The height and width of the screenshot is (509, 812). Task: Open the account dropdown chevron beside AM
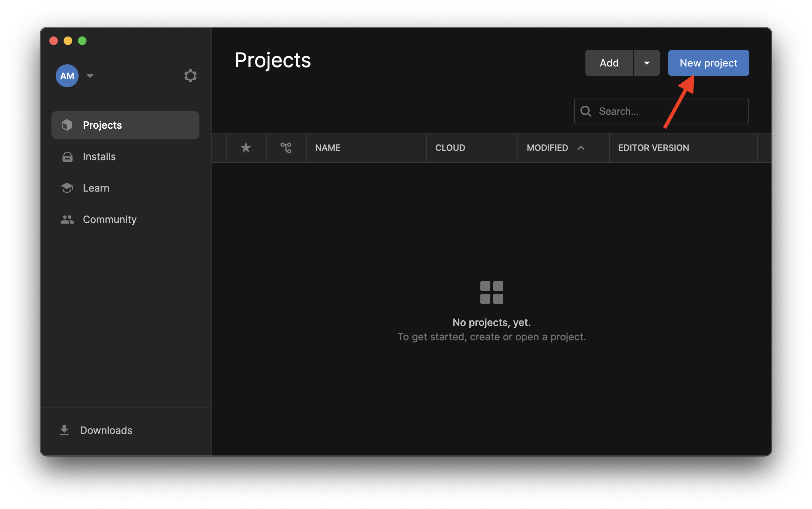tap(90, 76)
